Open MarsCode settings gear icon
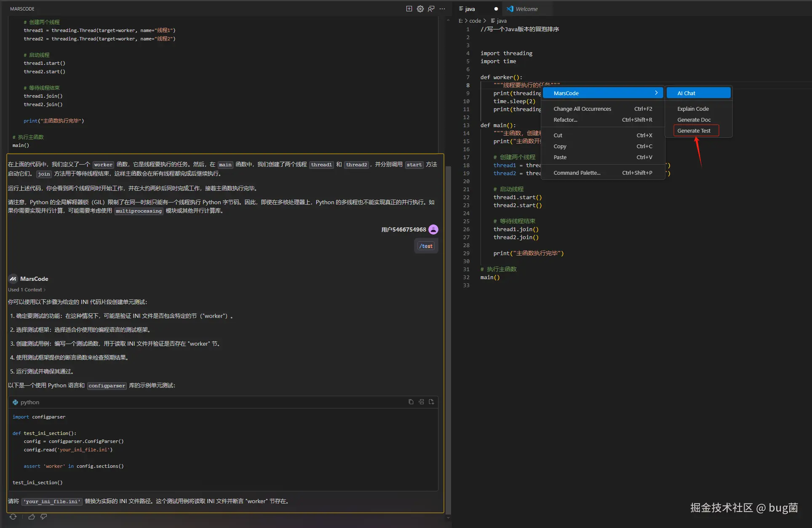The height and width of the screenshot is (528, 812). click(x=420, y=9)
